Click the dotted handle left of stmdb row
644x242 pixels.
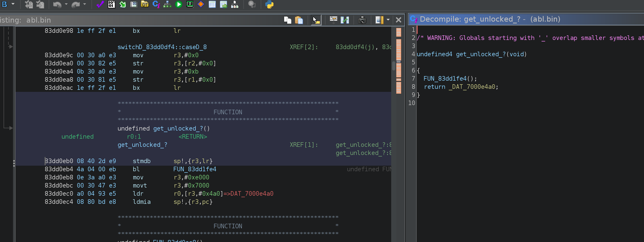(14, 163)
